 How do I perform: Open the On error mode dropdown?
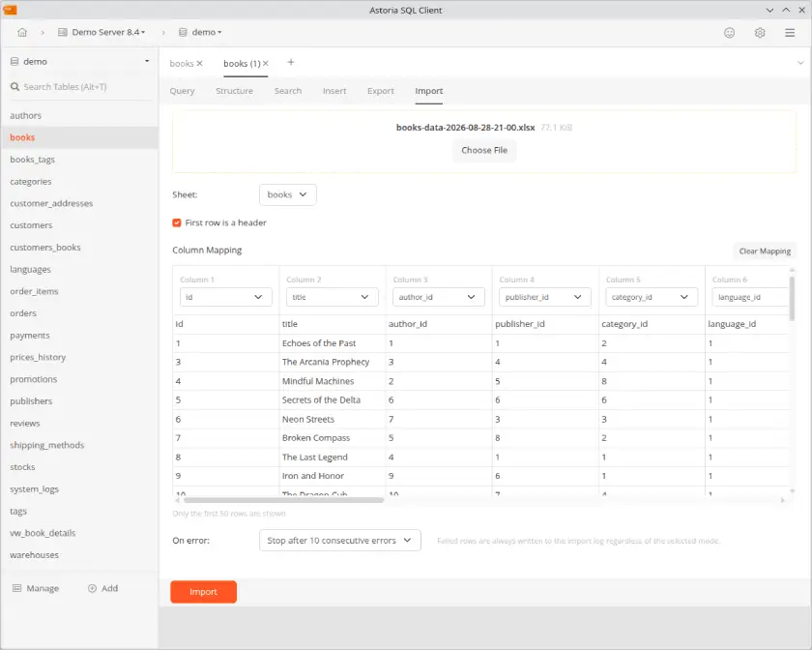coord(339,540)
